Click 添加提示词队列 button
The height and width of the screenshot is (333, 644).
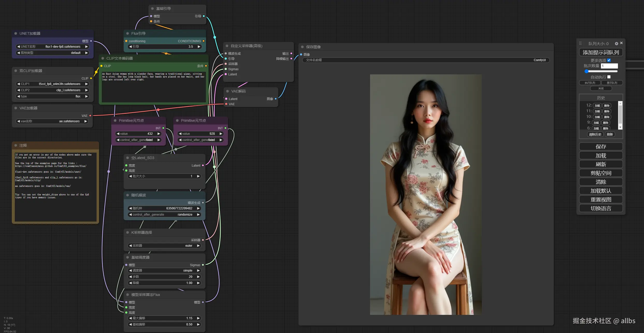click(601, 53)
